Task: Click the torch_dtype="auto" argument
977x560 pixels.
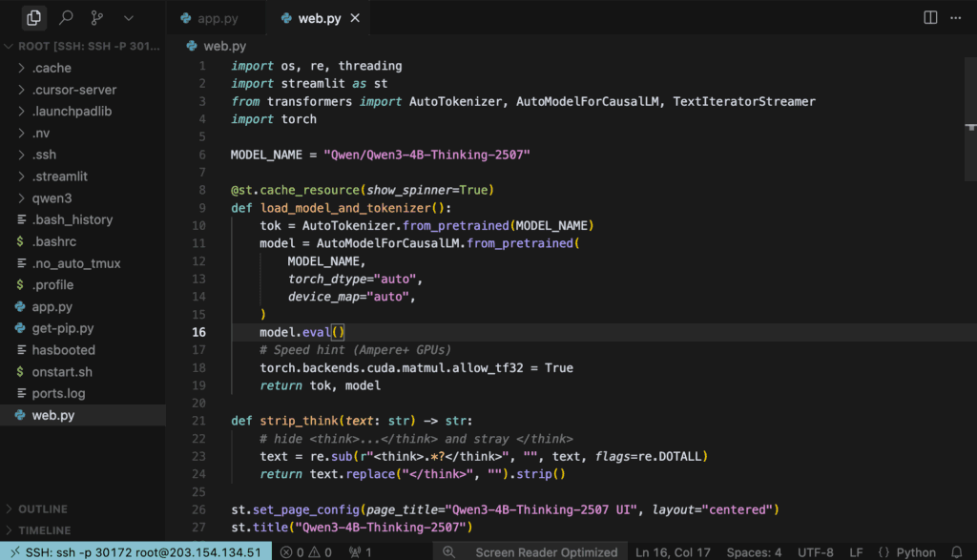Action: (x=352, y=280)
